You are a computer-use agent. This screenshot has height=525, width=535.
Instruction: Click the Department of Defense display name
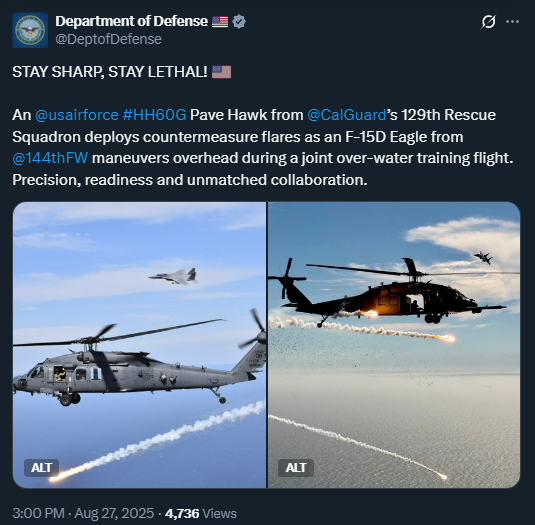coord(131,21)
